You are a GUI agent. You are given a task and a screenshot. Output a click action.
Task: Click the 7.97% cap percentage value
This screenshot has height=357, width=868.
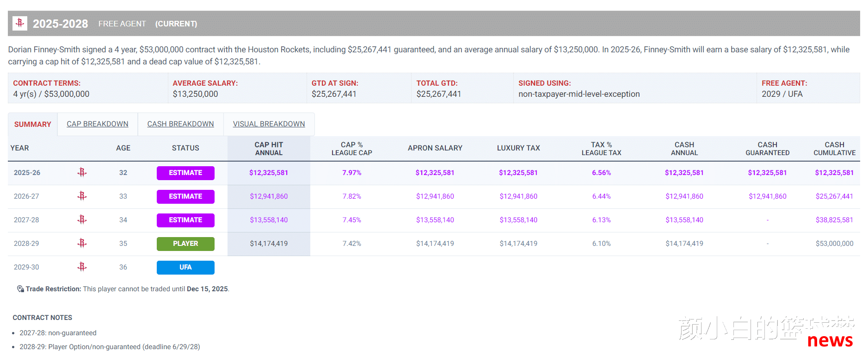(x=352, y=173)
